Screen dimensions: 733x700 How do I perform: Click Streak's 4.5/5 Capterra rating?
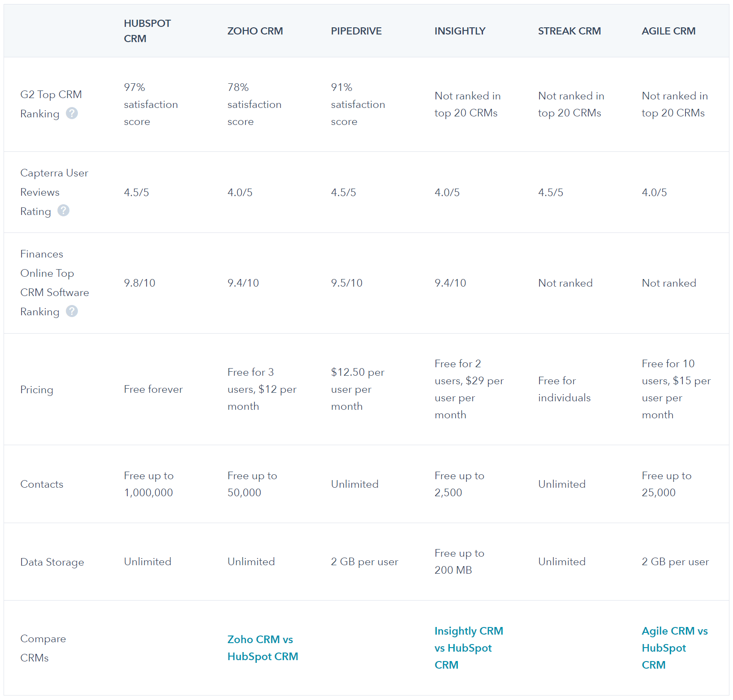(550, 192)
